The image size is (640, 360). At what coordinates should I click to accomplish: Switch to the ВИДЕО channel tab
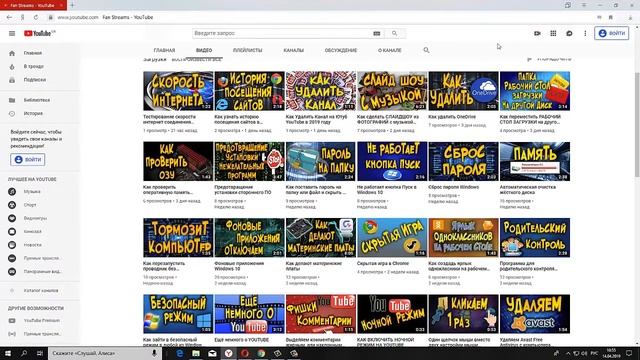(x=204, y=50)
